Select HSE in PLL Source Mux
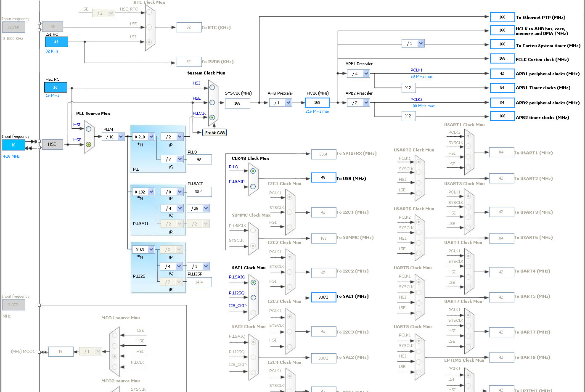 tap(88, 144)
